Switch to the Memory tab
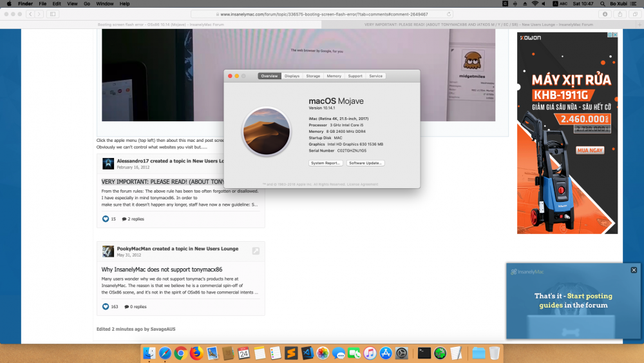This screenshot has height=363, width=644. pyautogui.click(x=334, y=76)
